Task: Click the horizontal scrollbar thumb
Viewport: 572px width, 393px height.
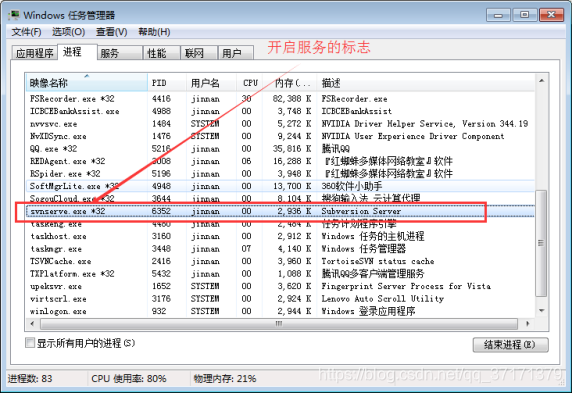Action: click(x=279, y=324)
